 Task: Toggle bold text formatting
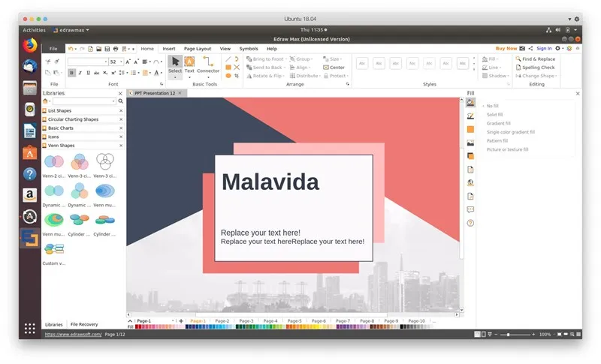coord(72,74)
